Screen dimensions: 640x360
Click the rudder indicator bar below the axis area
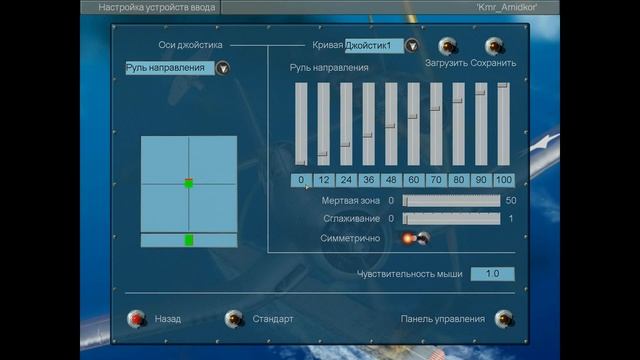[x=189, y=240]
